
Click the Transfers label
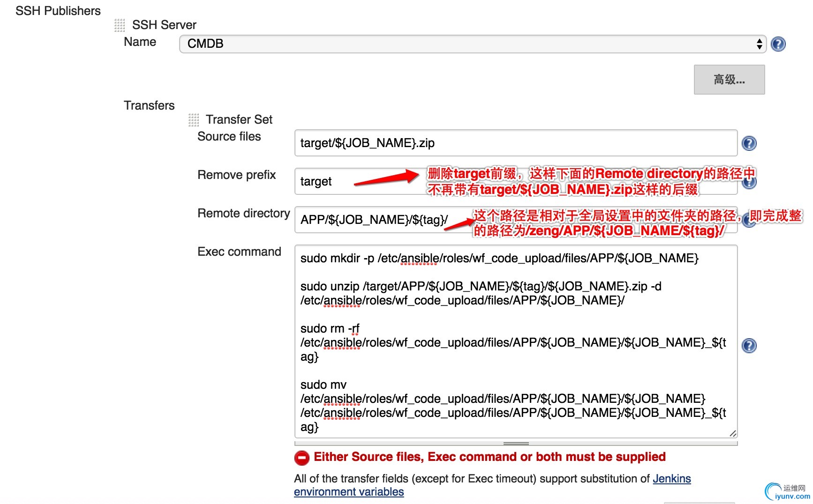149,105
